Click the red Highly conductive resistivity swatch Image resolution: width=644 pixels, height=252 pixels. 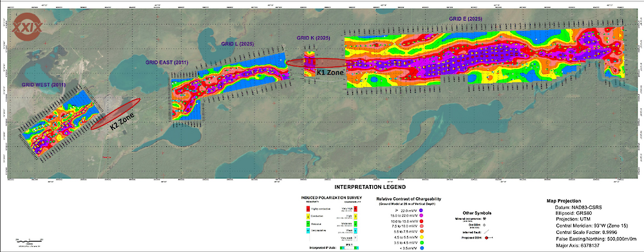[308, 209]
